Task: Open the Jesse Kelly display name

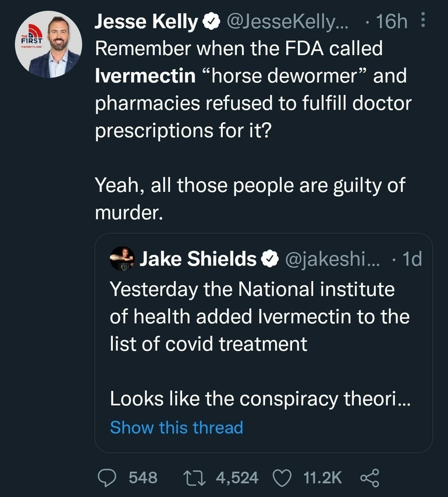Action: [x=146, y=23]
